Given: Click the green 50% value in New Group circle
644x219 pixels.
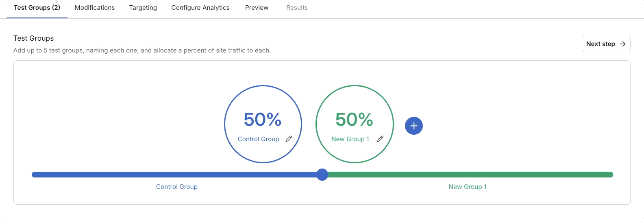Looking at the screenshot, I should point(354,120).
